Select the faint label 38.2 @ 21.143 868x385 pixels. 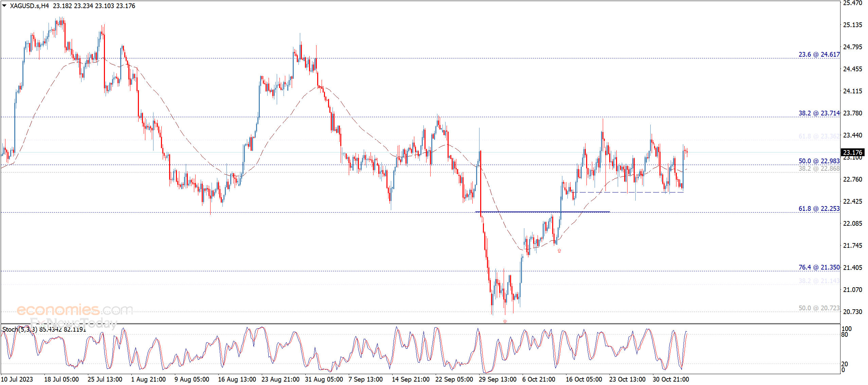(x=819, y=281)
